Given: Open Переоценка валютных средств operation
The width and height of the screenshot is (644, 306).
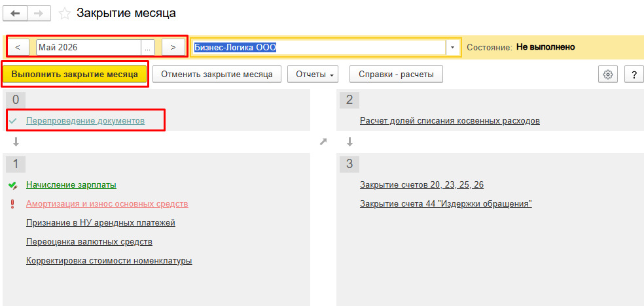Looking at the screenshot, I should (89, 242).
